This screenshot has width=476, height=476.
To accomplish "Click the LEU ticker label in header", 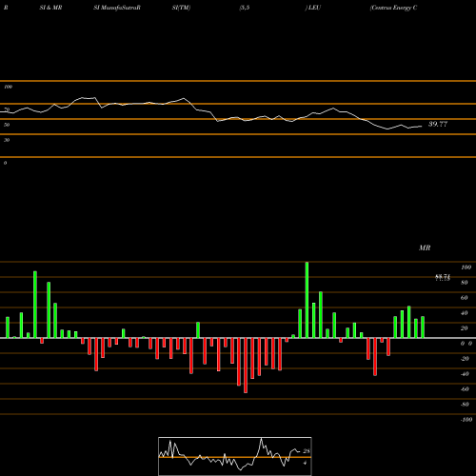I will (313, 8).
